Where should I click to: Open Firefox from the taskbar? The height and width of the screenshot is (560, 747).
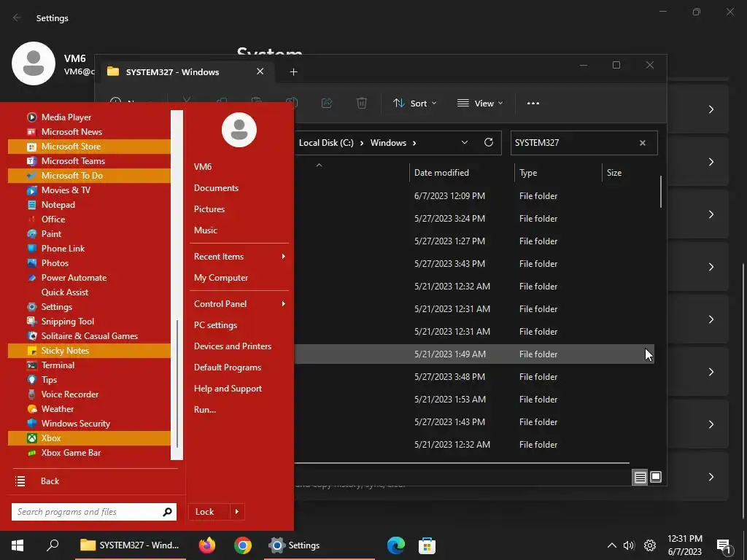[207, 545]
